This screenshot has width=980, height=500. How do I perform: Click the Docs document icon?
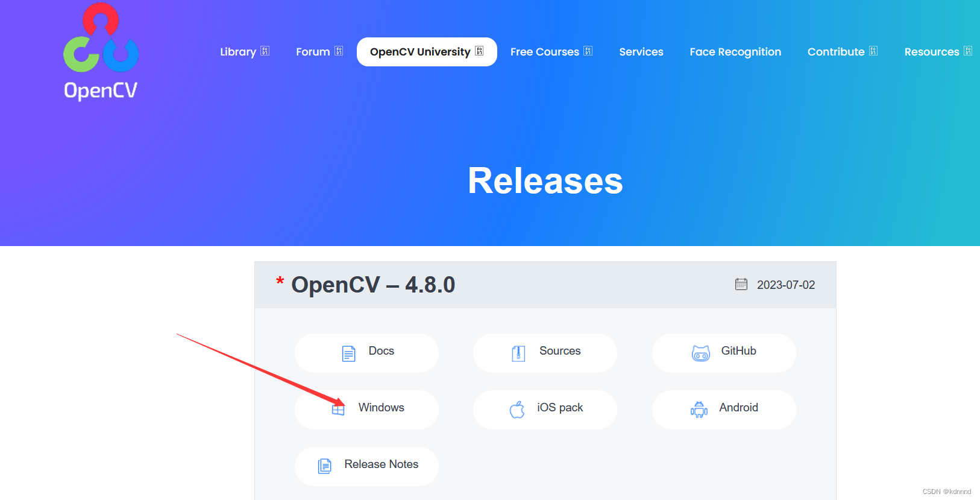[x=348, y=353]
